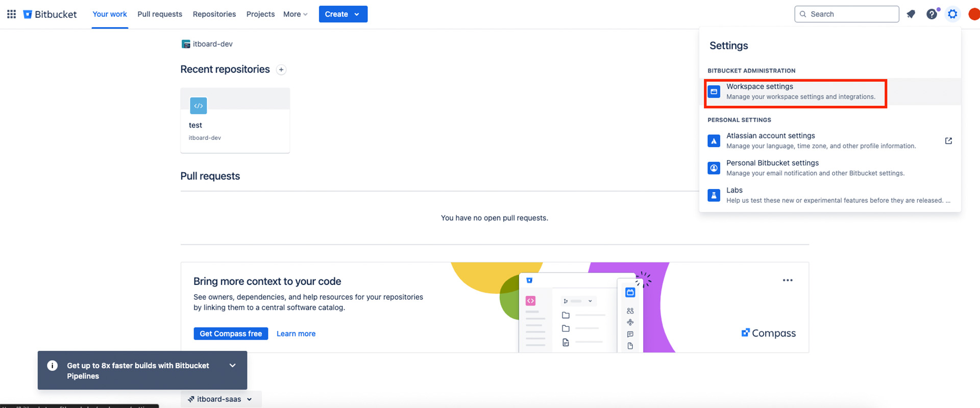Open the Compass banner three-dot menu
The width and height of the screenshot is (980, 408).
point(788,280)
